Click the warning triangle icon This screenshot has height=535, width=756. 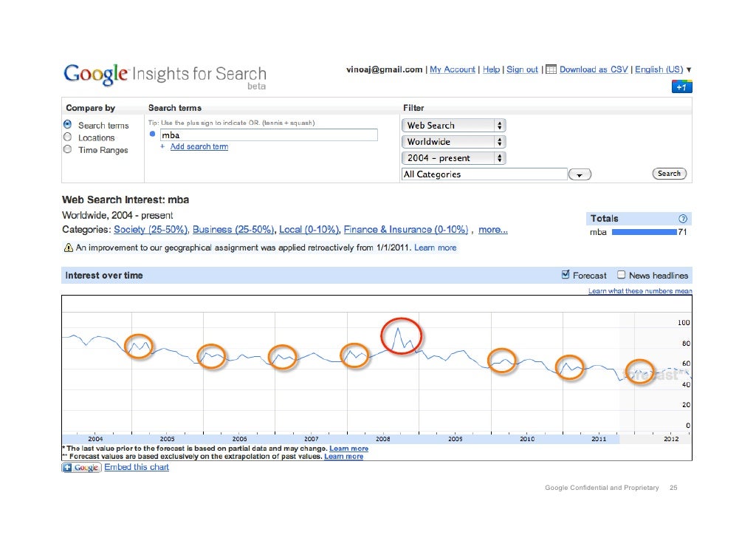[67, 248]
